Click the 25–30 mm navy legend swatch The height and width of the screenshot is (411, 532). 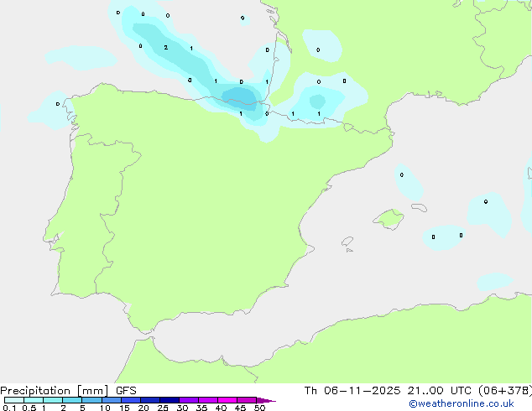(170, 400)
